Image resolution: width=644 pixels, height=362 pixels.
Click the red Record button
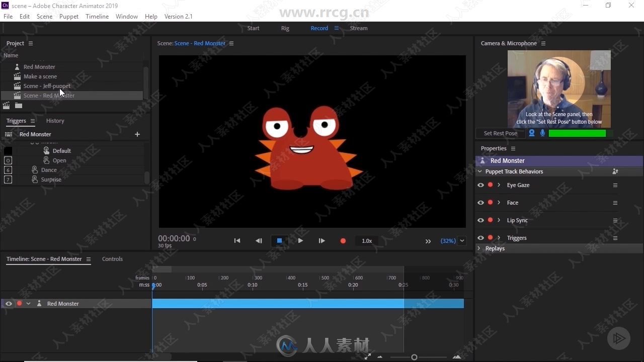[x=343, y=241]
